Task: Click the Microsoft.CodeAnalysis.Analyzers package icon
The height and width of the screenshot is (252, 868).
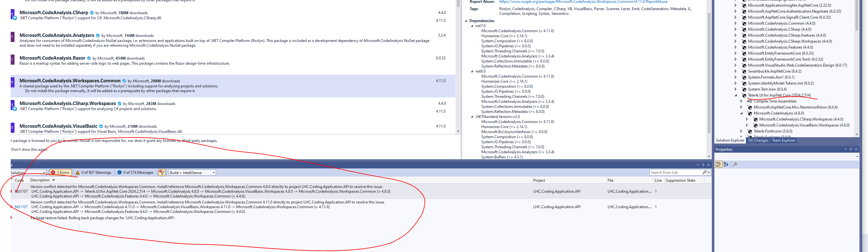Action: (x=13, y=37)
